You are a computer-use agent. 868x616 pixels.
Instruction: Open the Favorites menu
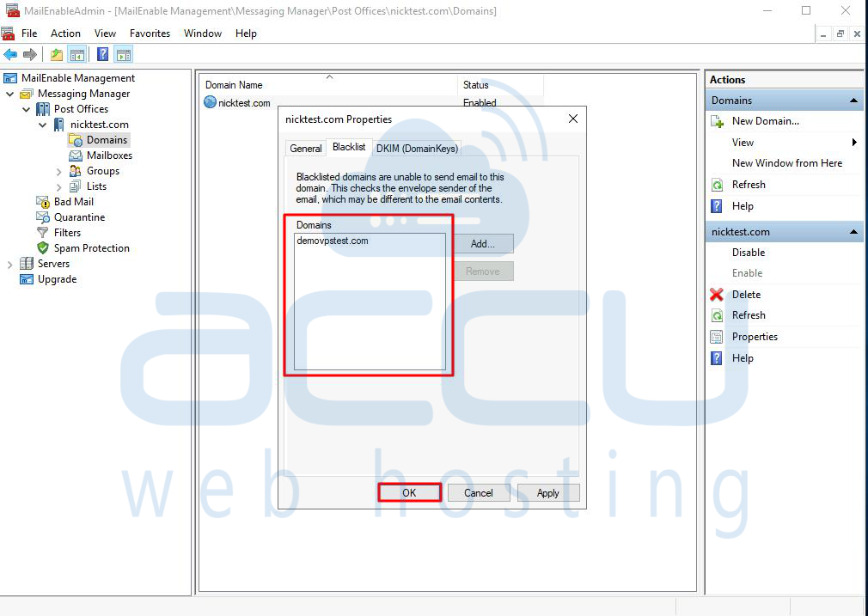[x=150, y=34]
